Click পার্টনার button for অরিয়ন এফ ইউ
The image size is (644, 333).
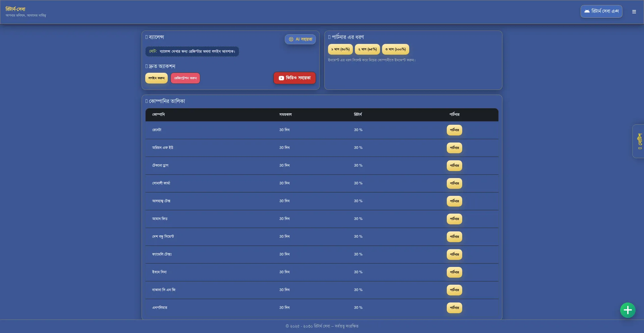454,148
